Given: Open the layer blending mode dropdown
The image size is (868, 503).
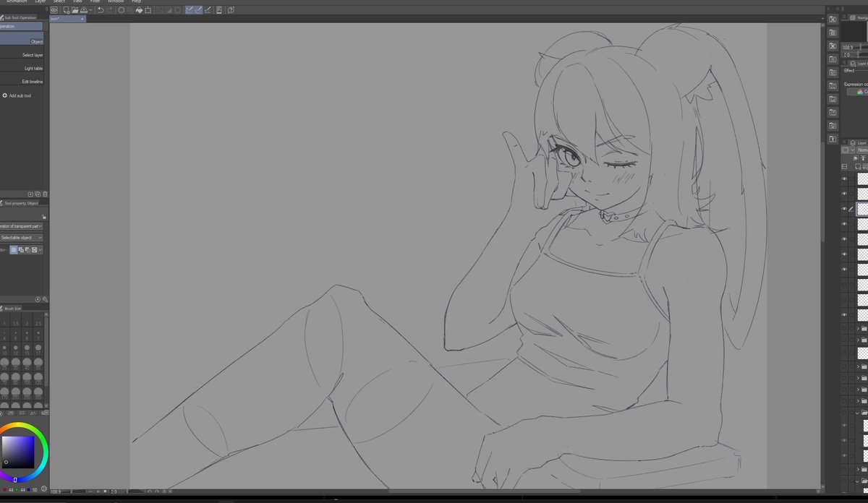Looking at the screenshot, I should pyautogui.click(x=862, y=150).
